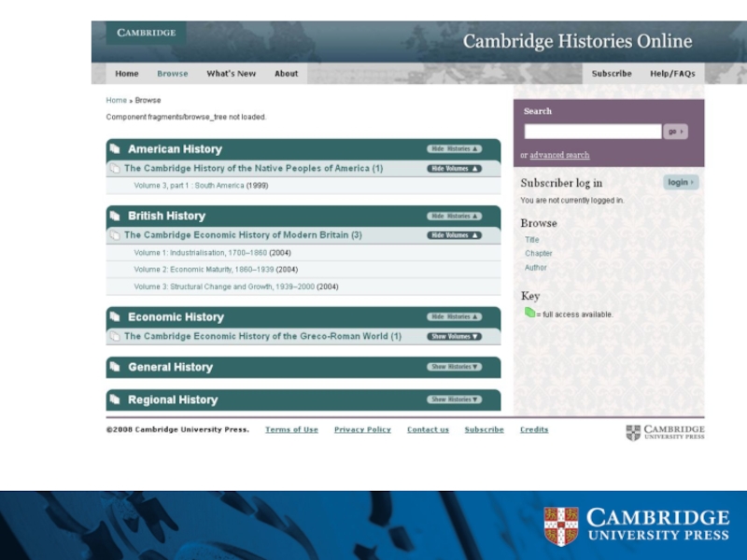Browse by Chapter in the sidebar
The height and width of the screenshot is (560, 747).
[x=539, y=253]
